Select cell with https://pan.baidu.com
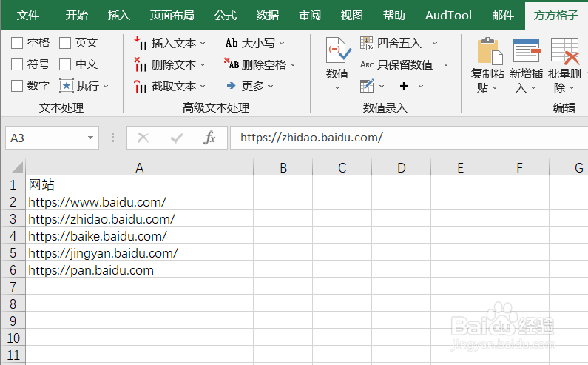 (140, 270)
